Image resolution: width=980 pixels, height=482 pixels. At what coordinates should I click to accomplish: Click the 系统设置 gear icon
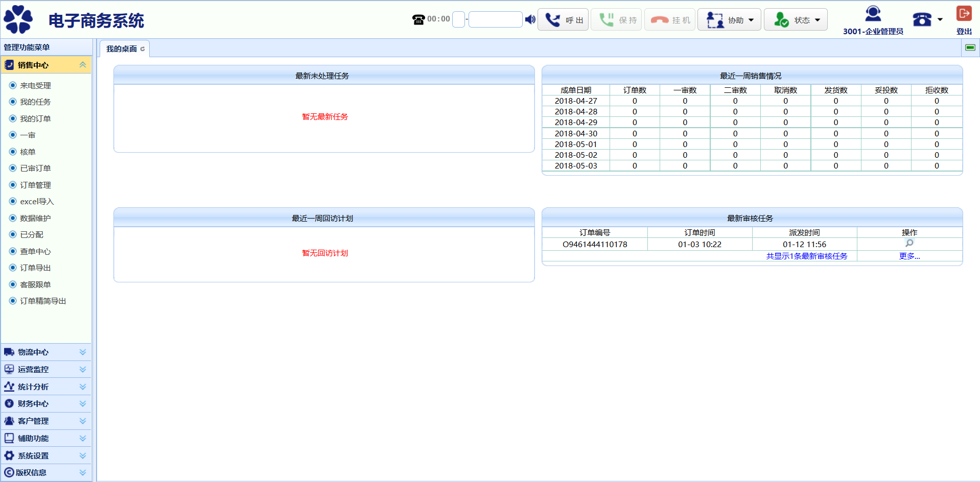pyautogui.click(x=9, y=455)
